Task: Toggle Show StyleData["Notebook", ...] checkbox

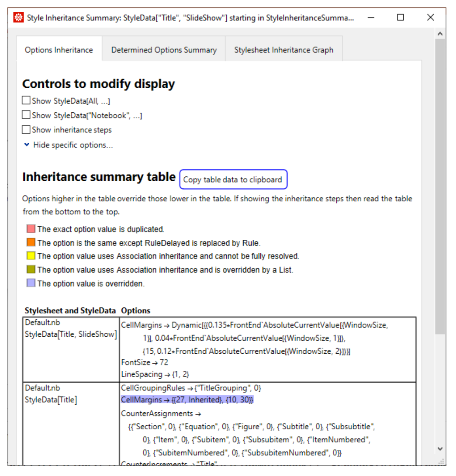Action: pyautogui.click(x=26, y=115)
